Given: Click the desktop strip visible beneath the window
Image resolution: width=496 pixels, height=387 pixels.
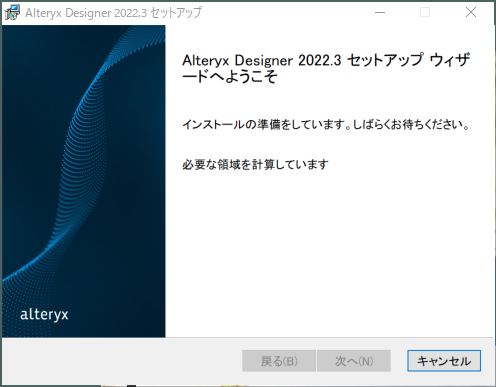Looking at the screenshot, I should click(x=248, y=386).
